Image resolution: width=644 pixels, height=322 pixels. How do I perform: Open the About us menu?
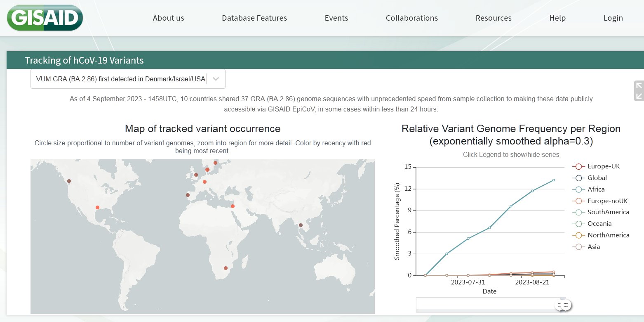click(x=168, y=18)
